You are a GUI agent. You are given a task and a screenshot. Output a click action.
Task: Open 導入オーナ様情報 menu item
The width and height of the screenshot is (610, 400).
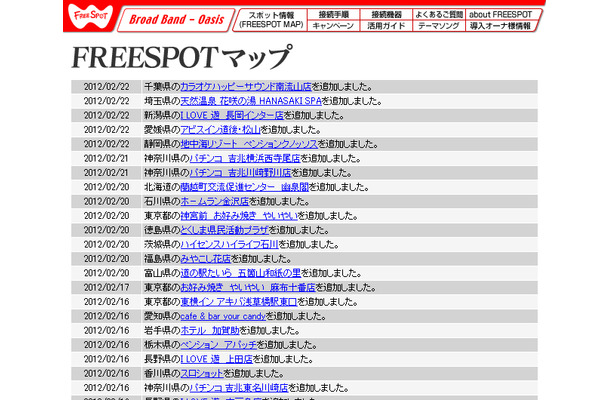(x=500, y=26)
